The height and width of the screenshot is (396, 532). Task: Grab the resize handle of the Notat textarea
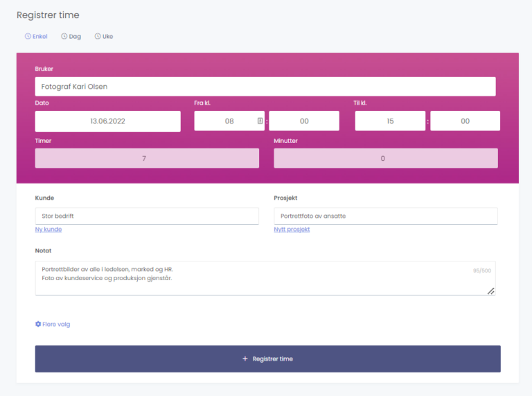click(x=490, y=291)
